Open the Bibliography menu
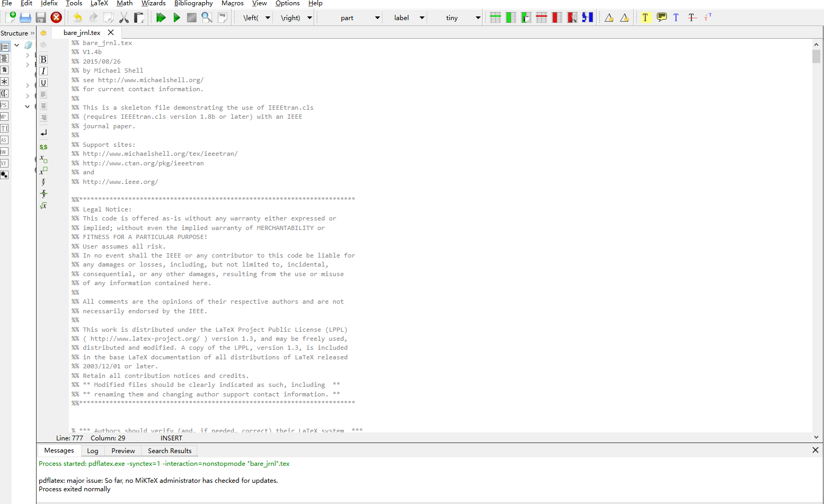The image size is (824, 504). click(x=193, y=3)
